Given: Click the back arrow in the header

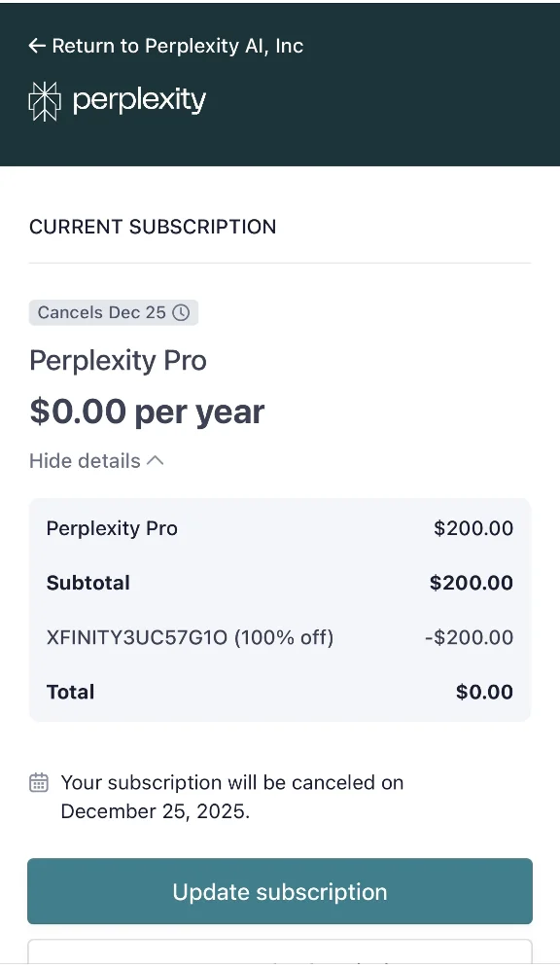Looking at the screenshot, I should click(x=36, y=46).
